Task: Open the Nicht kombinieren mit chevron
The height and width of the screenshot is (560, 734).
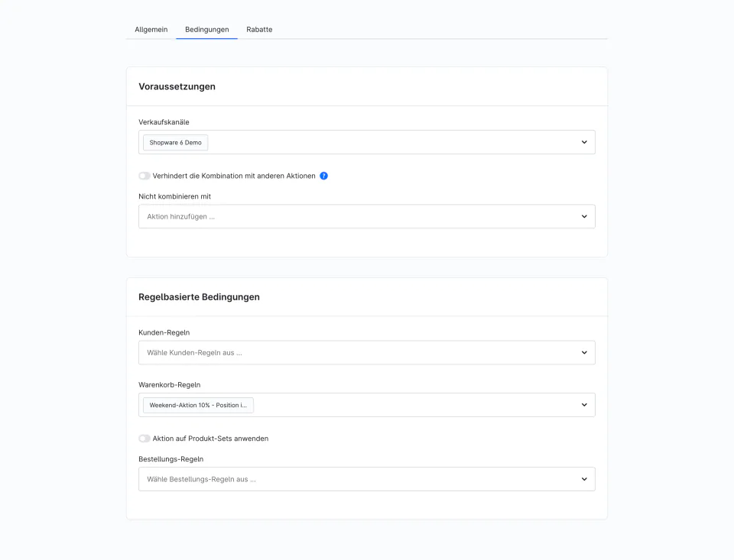Action: pos(584,217)
